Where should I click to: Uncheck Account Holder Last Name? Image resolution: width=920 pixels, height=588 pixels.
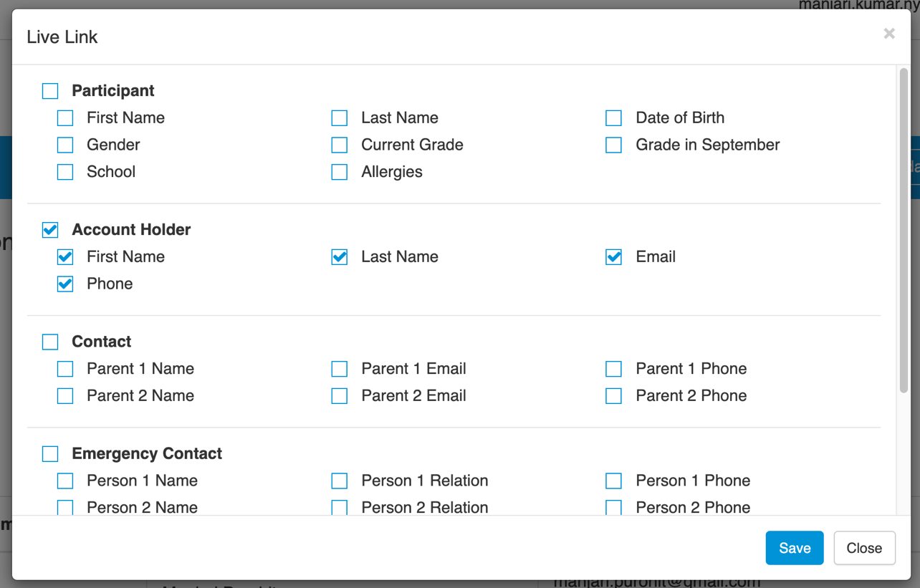point(340,257)
